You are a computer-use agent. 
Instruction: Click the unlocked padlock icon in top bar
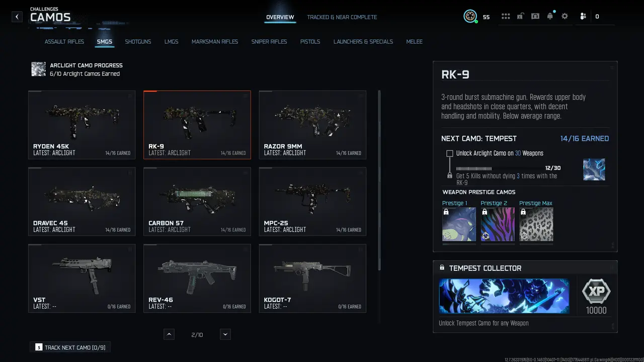pyautogui.click(x=520, y=17)
